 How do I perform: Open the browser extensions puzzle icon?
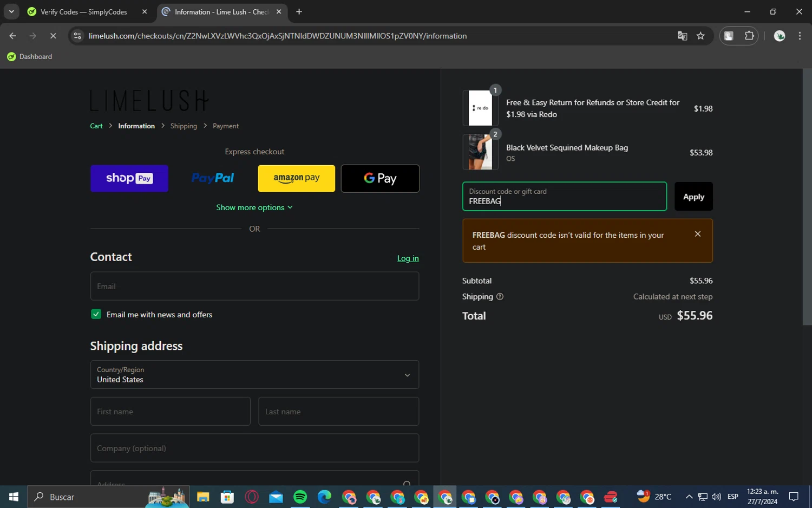point(749,36)
